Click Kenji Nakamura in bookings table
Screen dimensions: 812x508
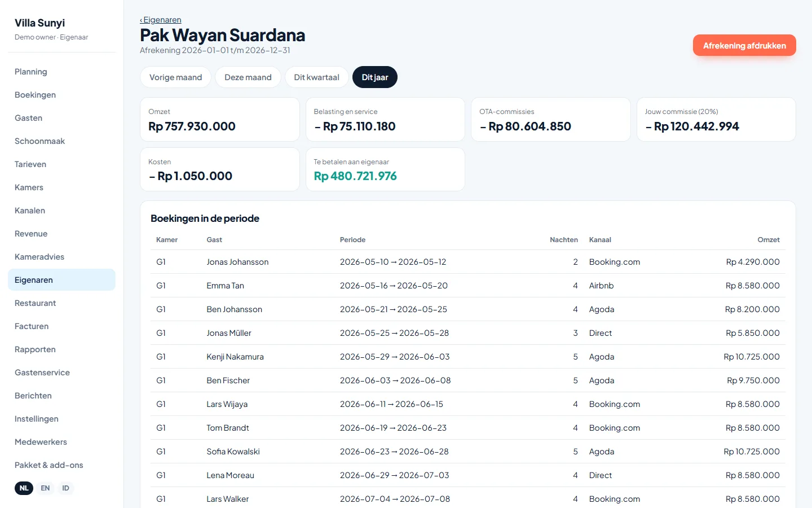pyautogui.click(x=235, y=357)
